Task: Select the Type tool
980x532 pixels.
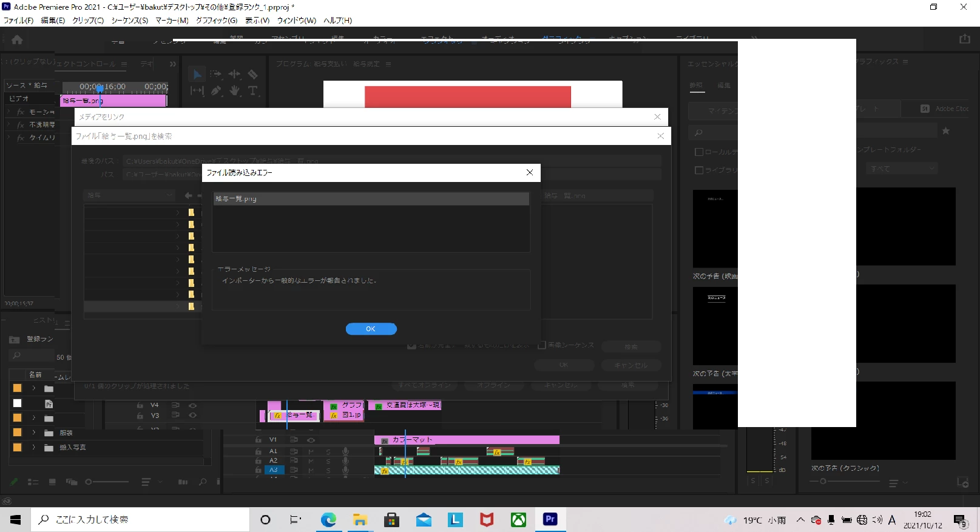Action: coord(253,90)
